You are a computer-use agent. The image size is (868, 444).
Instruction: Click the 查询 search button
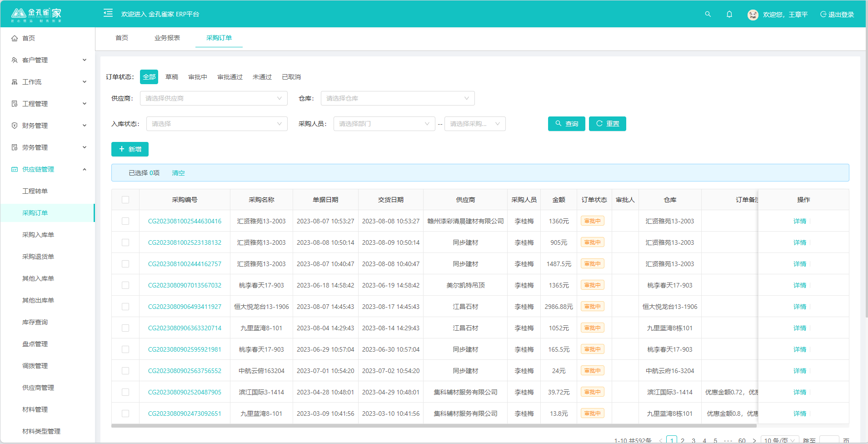[567, 124]
